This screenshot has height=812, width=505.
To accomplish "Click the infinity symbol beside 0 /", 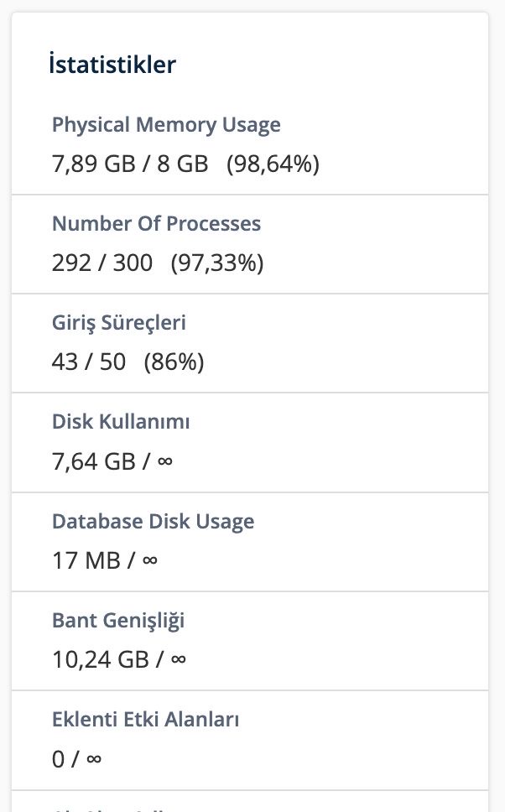I will coord(94,758).
